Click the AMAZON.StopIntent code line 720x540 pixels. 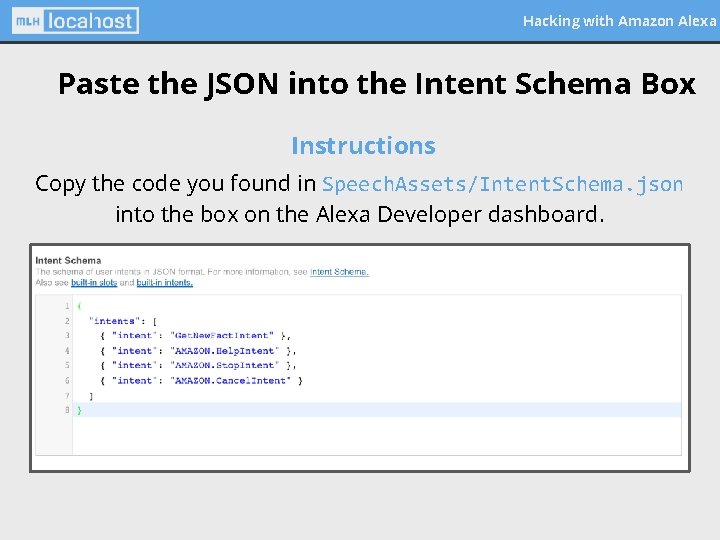tap(198, 366)
